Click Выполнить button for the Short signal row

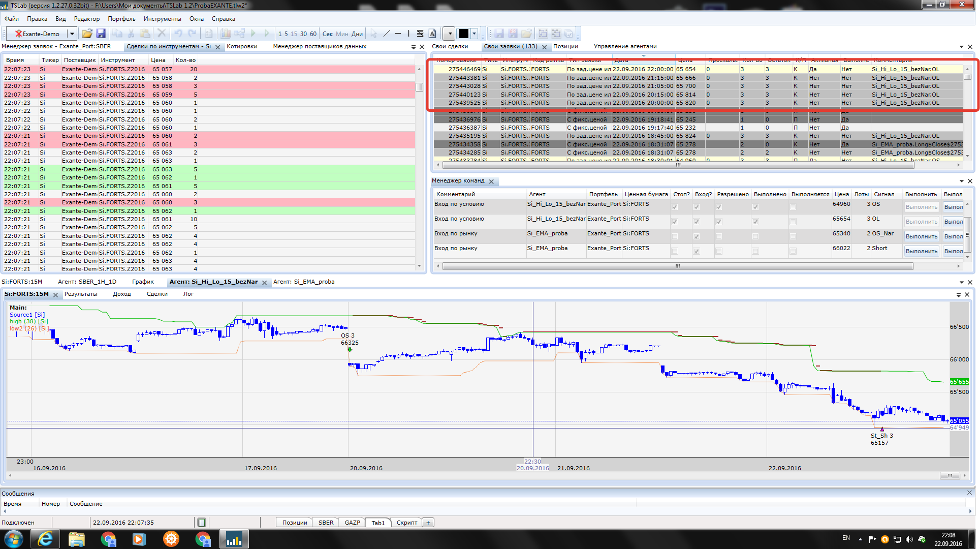click(x=921, y=251)
